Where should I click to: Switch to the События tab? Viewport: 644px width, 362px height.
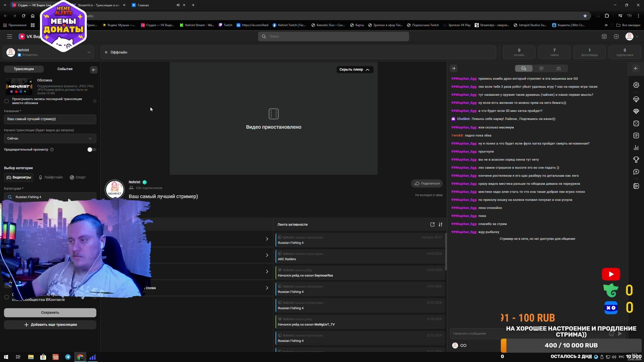click(x=65, y=69)
